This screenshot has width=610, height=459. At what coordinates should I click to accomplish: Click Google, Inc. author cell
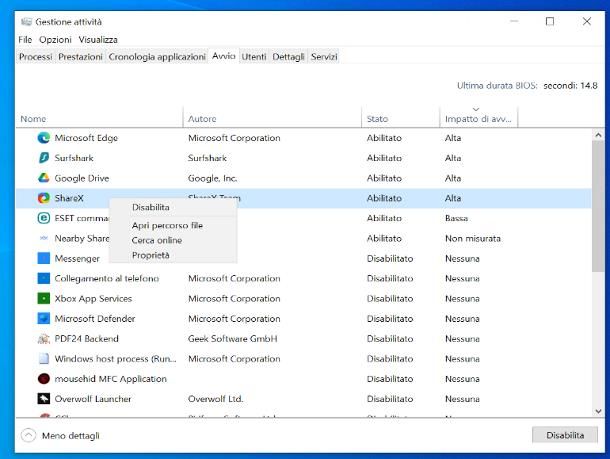212,178
